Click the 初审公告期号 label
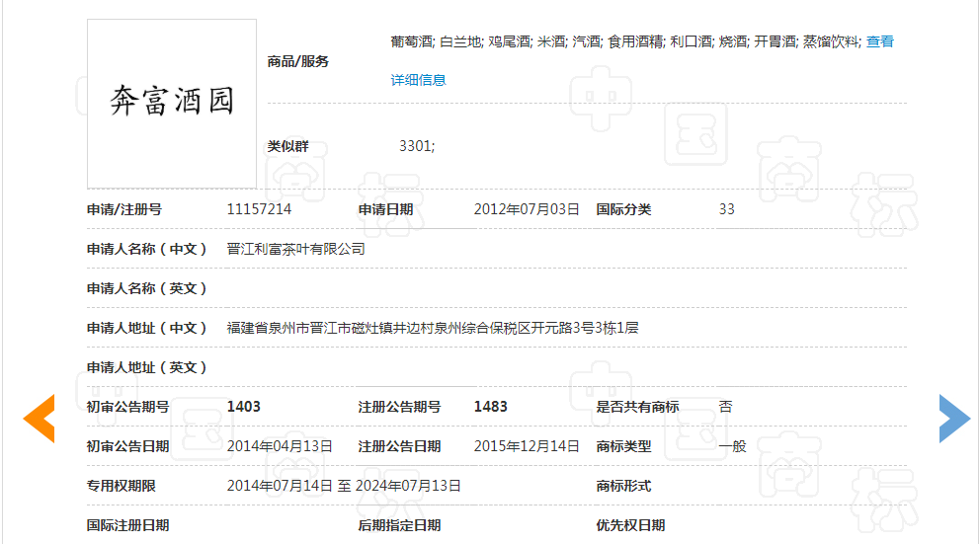The height and width of the screenshot is (544, 980). (127, 407)
